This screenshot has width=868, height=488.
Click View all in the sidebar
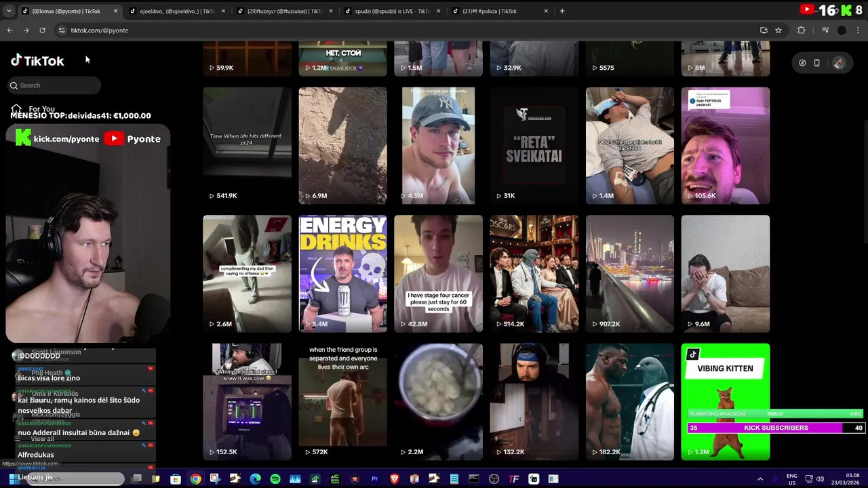tap(42, 439)
